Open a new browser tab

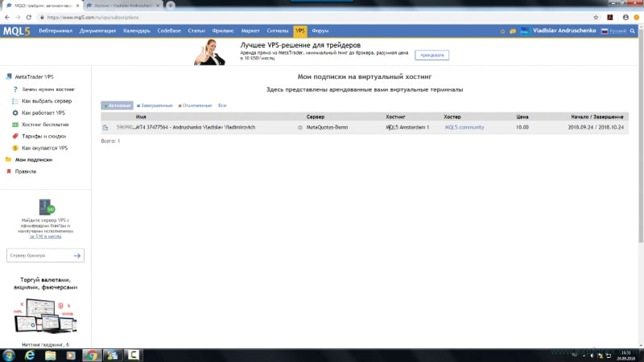pyautogui.click(x=171, y=6)
